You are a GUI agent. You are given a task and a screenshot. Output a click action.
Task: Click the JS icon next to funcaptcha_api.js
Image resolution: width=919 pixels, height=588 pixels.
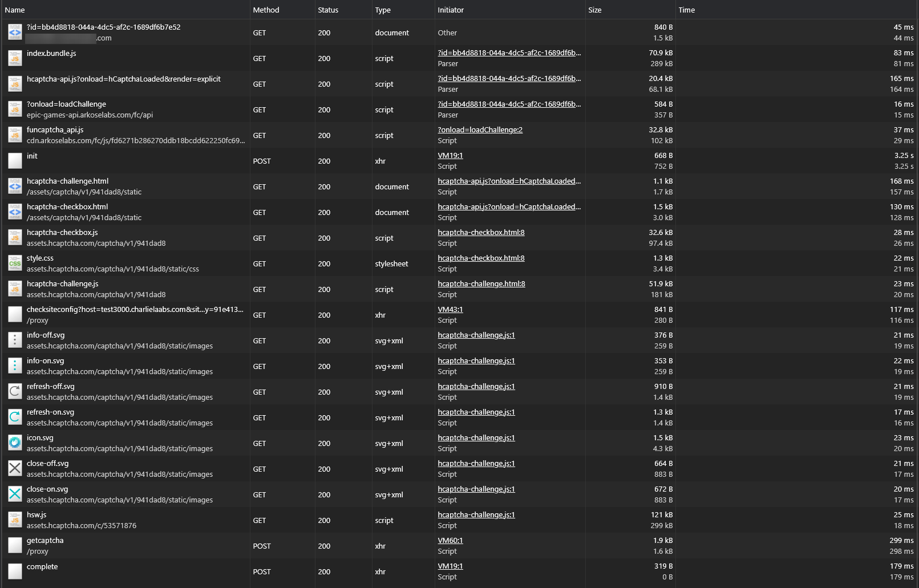pyautogui.click(x=15, y=135)
